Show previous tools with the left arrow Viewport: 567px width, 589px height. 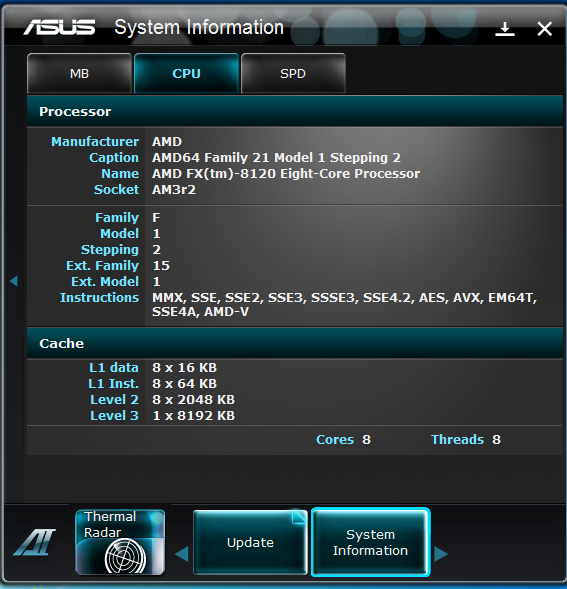click(182, 554)
